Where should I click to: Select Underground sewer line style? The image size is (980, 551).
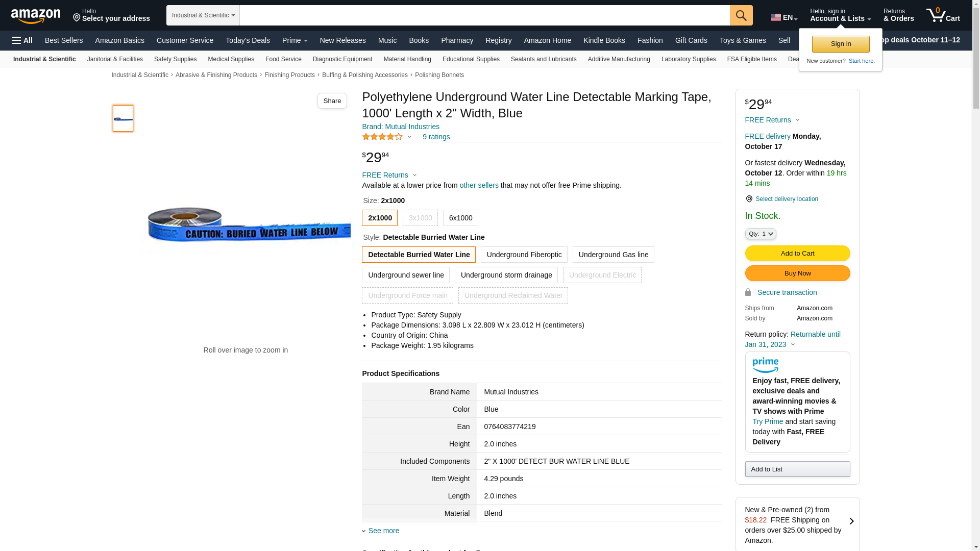[x=406, y=275]
